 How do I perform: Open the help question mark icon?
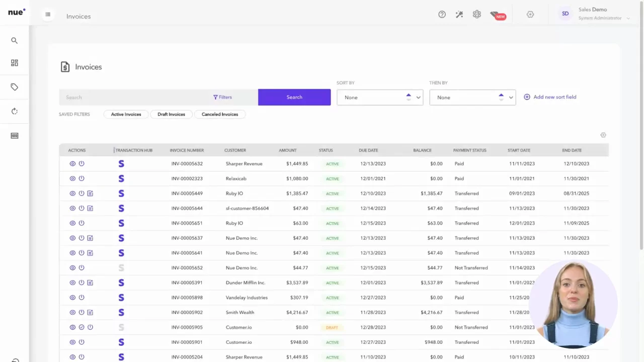pos(442,15)
